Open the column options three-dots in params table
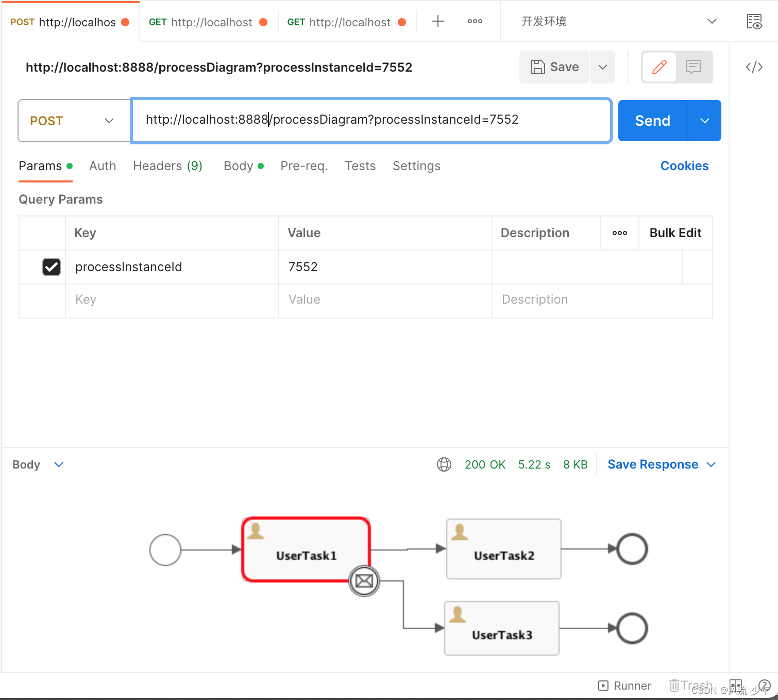778x700 pixels. (x=620, y=233)
